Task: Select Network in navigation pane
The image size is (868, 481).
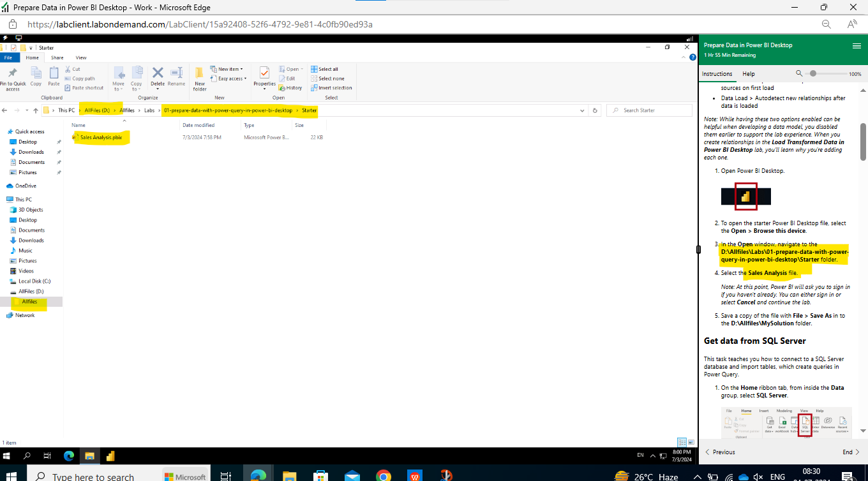Action: 25,315
